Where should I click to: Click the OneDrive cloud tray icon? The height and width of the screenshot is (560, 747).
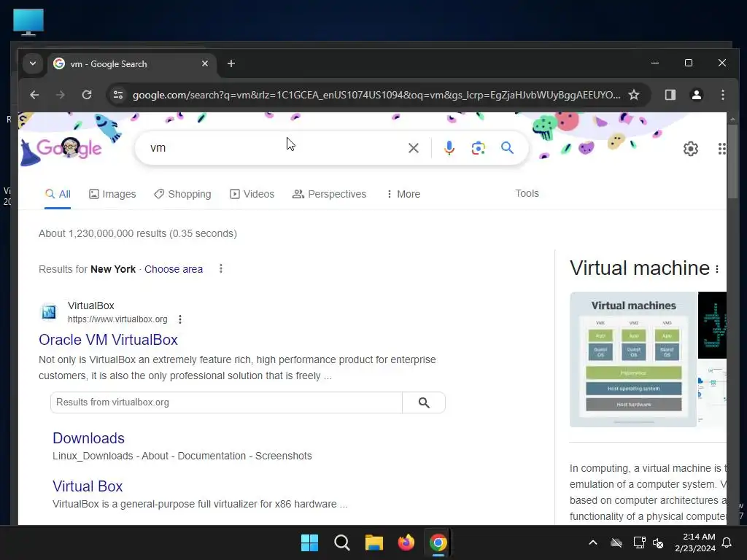click(616, 542)
